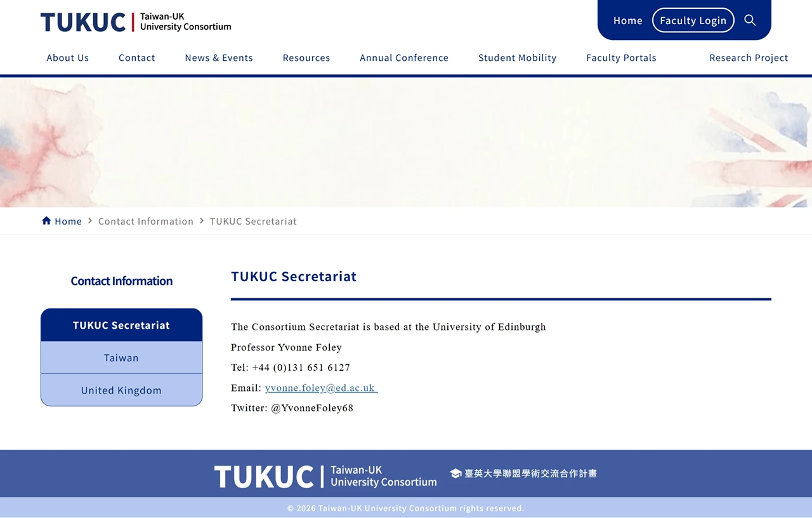
Task: Open the search magnifier icon
Action: tap(750, 20)
